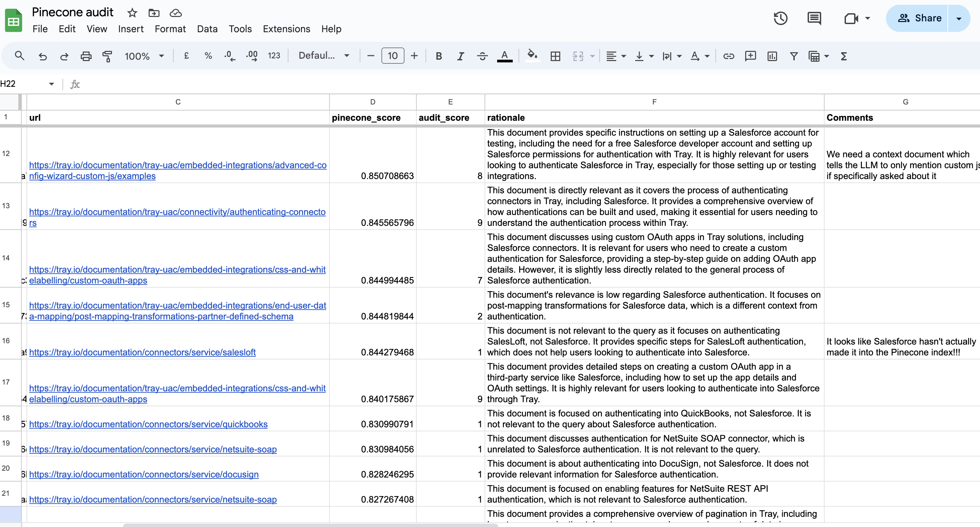Open the Data menu
The width and height of the screenshot is (980, 527).
click(x=207, y=29)
